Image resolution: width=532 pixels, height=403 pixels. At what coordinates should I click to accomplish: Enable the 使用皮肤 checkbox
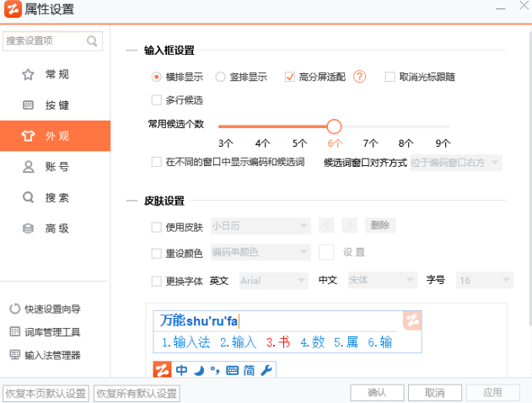156,226
